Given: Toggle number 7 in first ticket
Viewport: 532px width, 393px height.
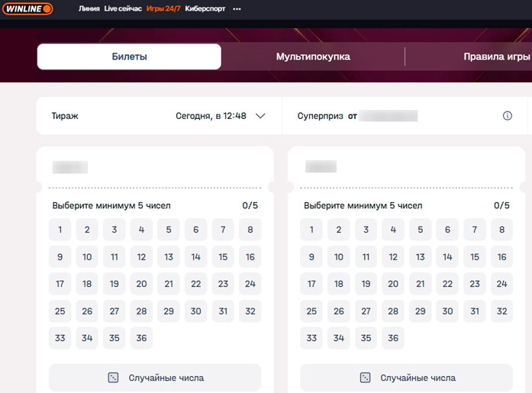Looking at the screenshot, I should coord(223,230).
